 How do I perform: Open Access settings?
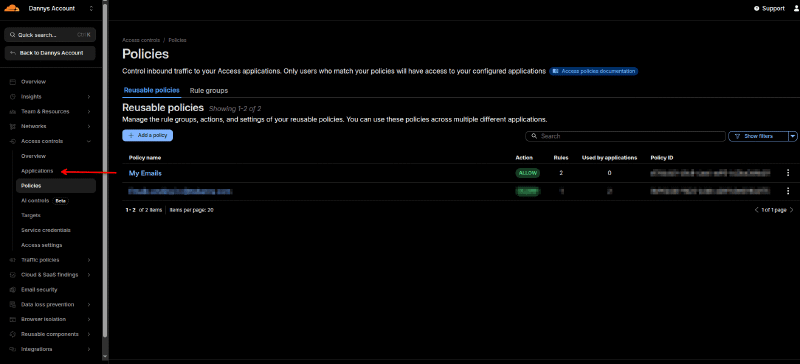click(41, 245)
